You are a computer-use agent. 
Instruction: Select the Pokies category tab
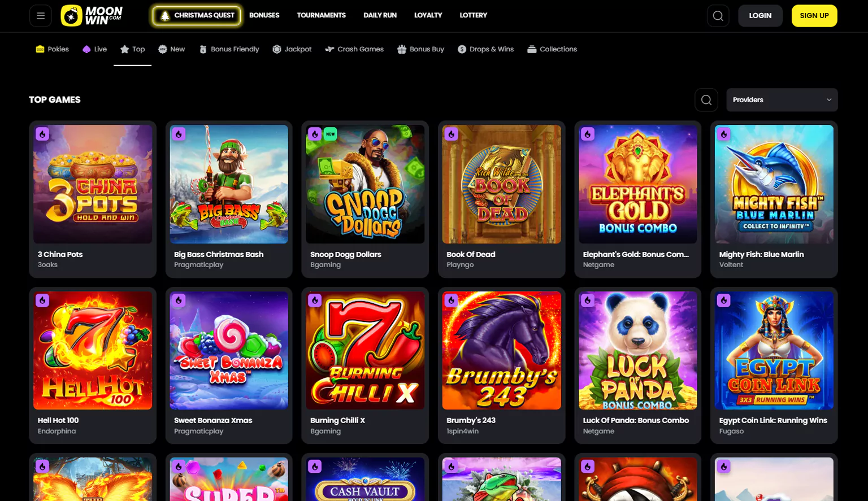[53, 49]
